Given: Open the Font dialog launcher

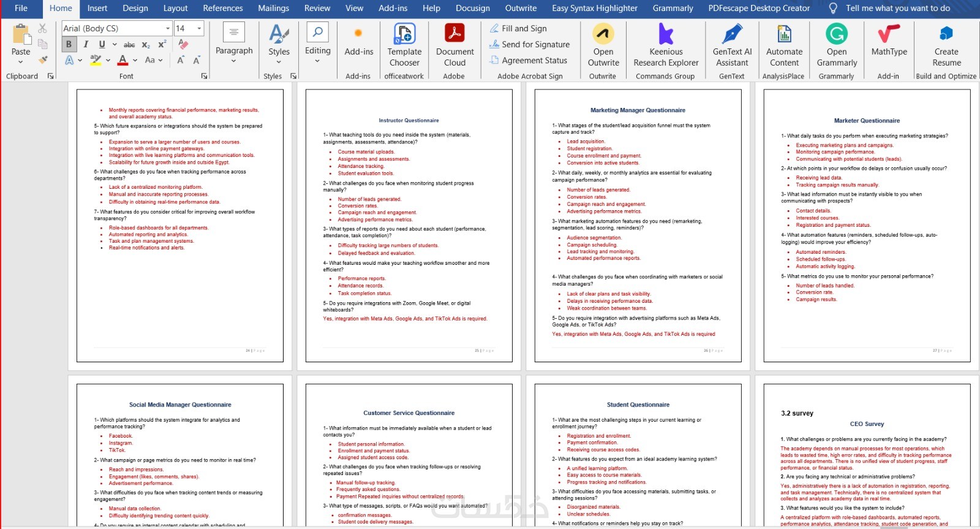Looking at the screenshot, I should click(204, 76).
